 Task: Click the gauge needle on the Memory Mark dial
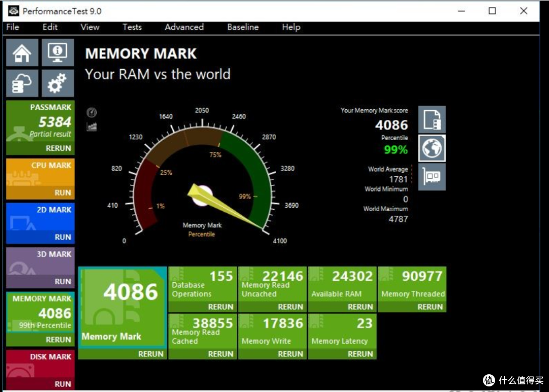coord(224,207)
